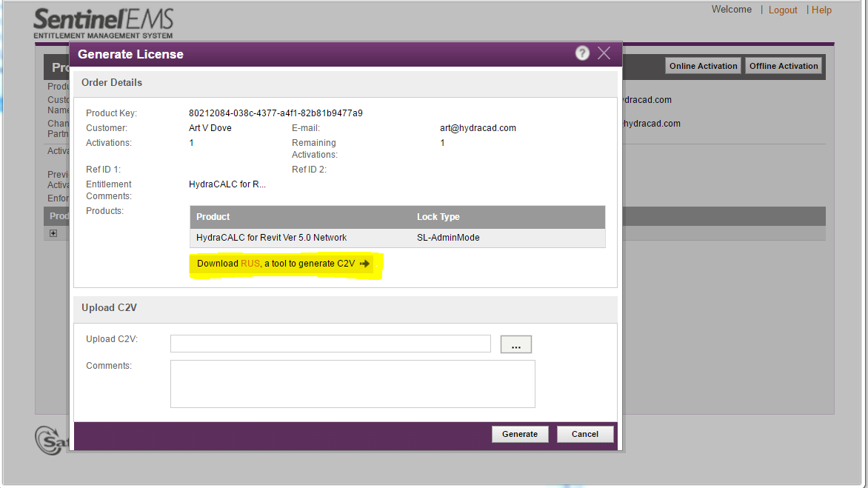Click the Generate button
This screenshot has height=488, width=868.
tap(520, 435)
